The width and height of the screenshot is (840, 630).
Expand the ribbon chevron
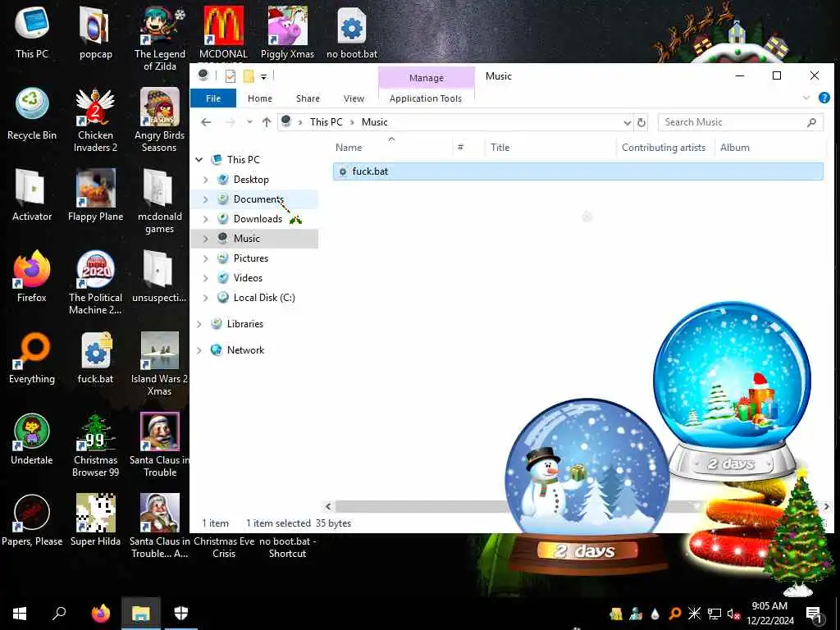click(x=806, y=98)
